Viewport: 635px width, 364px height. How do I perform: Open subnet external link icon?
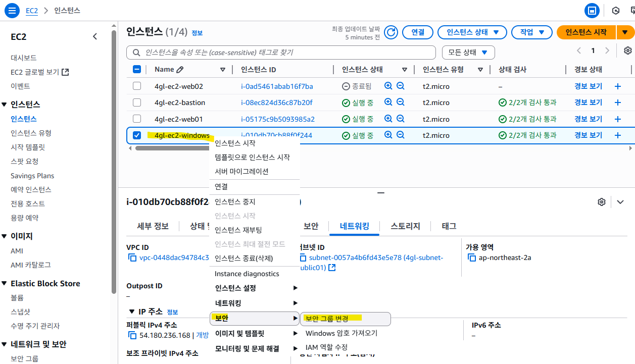pyautogui.click(x=332, y=268)
